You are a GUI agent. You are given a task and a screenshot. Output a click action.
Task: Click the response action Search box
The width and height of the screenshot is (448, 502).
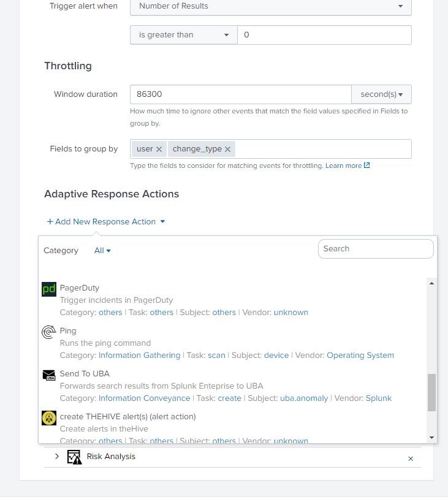point(376,249)
